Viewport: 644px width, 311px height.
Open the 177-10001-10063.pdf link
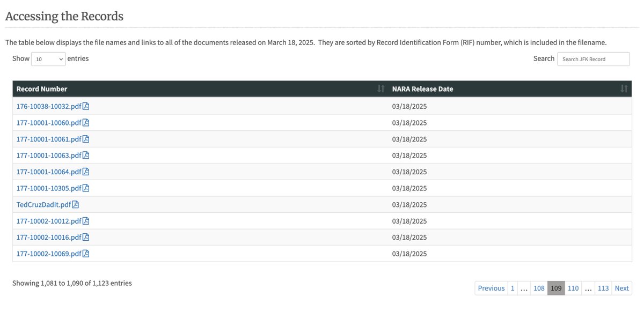click(49, 155)
